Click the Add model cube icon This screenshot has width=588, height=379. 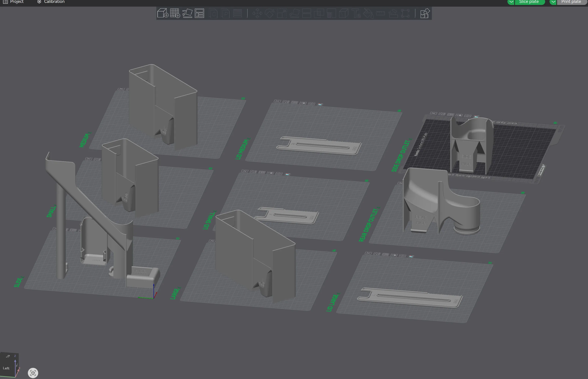click(162, 13)
